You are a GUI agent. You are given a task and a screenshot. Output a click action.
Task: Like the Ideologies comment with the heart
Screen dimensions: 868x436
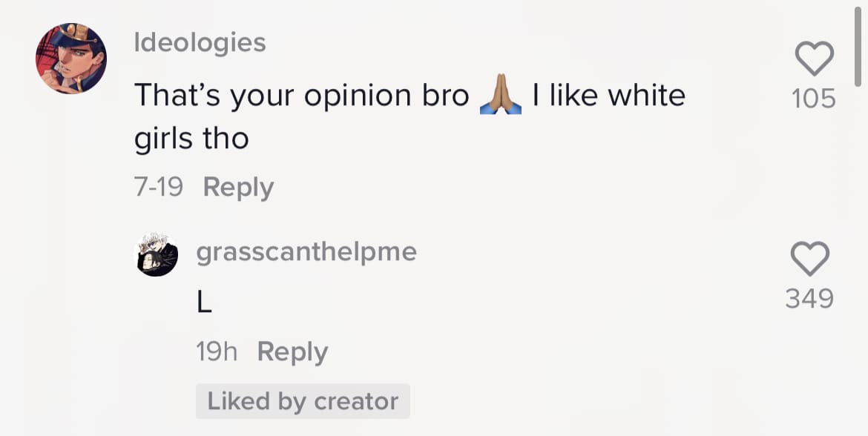point(814,58)
